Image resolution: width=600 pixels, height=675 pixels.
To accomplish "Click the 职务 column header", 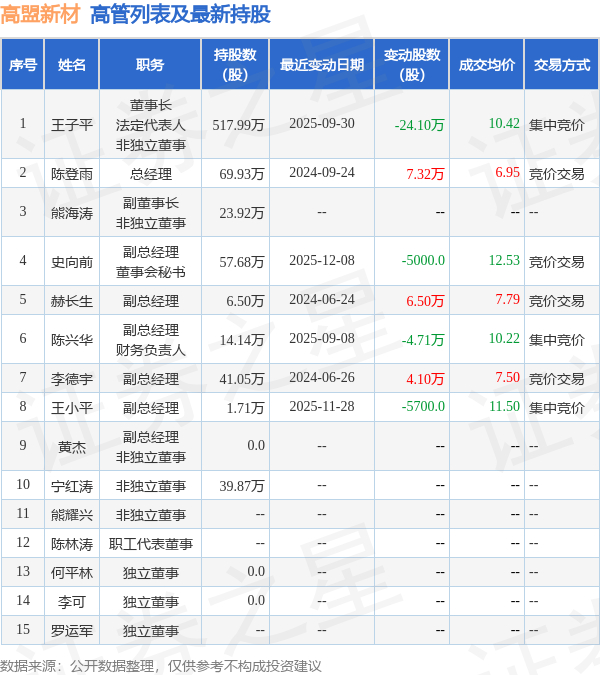I will pyautogui.click(x=150, y=65).
